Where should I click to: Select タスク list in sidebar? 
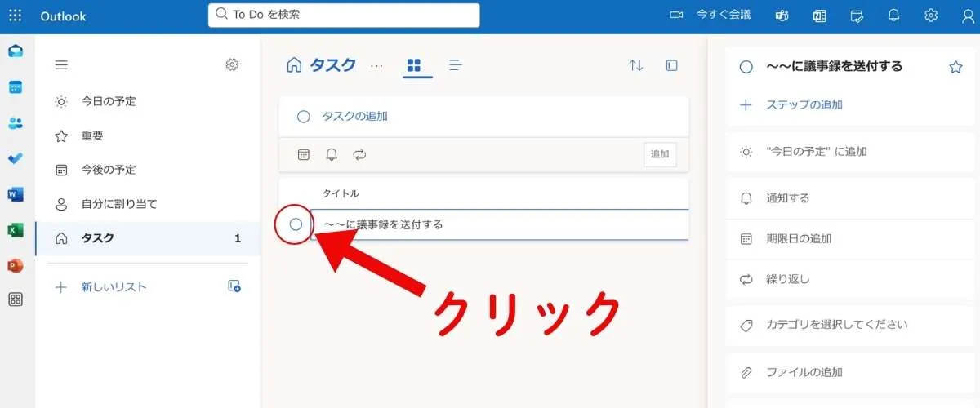coord(148,238)
